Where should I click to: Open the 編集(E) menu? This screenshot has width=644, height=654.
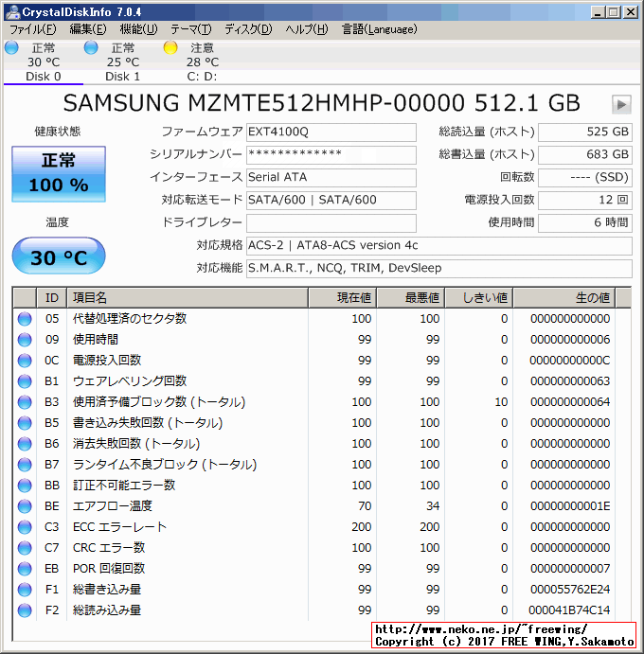point(88,29)
